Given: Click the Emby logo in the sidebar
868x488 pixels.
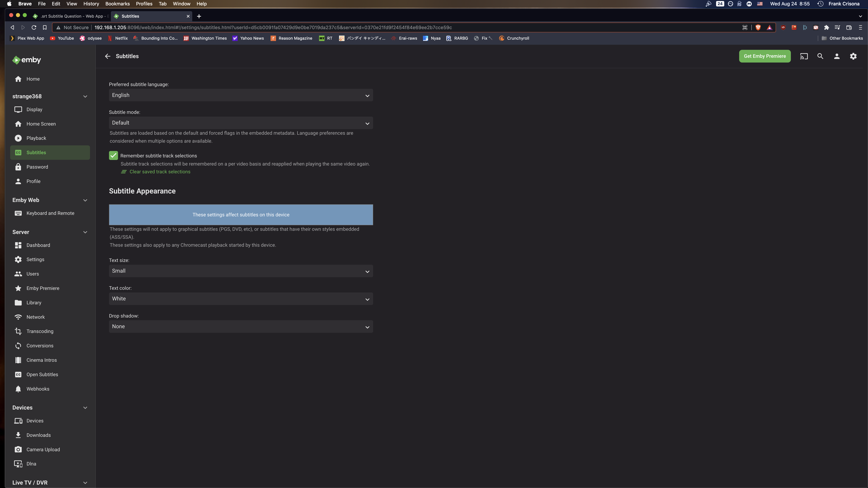Looking at the screenshot, I should point(26,60).
